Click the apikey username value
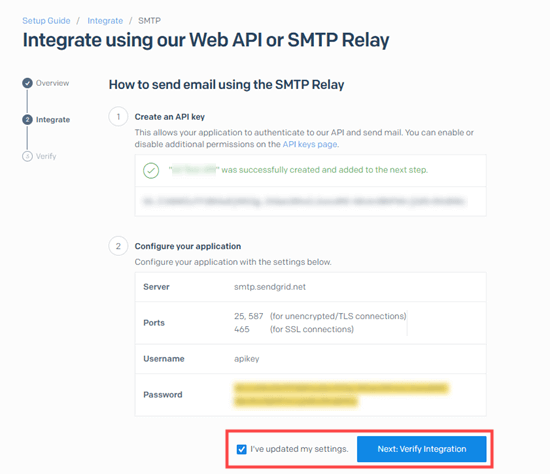 pos(247,359)
